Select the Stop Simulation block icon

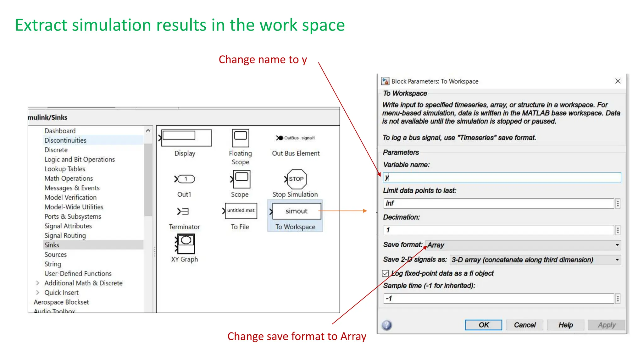(296, 179)
